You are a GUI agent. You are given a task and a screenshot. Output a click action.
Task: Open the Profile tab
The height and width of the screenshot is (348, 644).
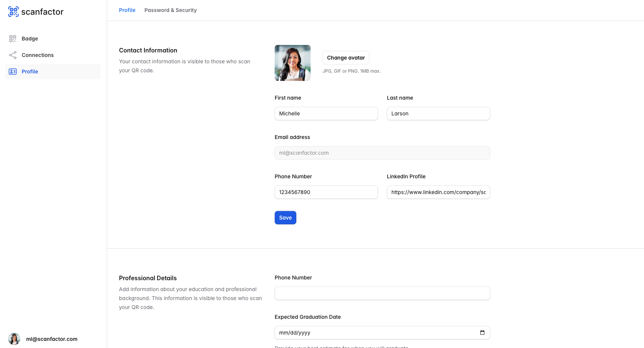point(127,10)
